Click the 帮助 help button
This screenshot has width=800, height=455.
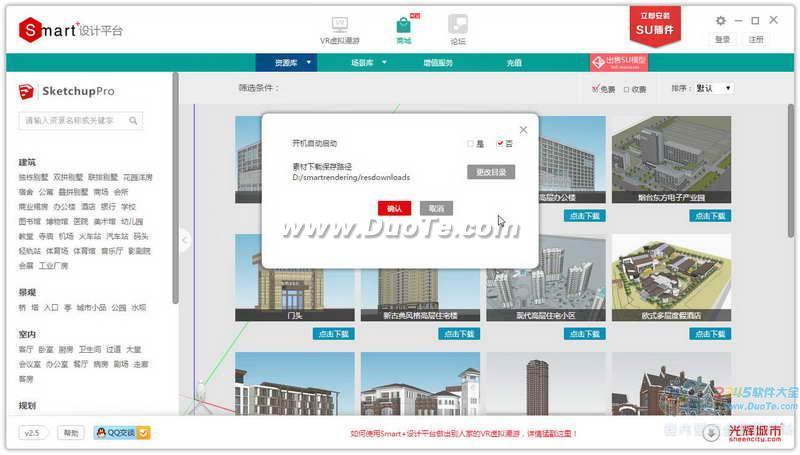(x=70, y=433)
